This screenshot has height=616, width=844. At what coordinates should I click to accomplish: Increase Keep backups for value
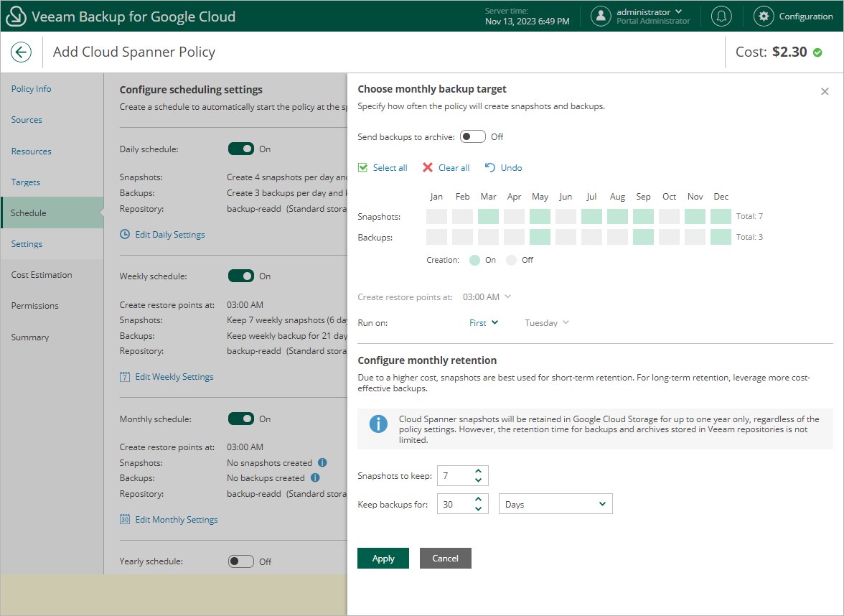point(478,499)
